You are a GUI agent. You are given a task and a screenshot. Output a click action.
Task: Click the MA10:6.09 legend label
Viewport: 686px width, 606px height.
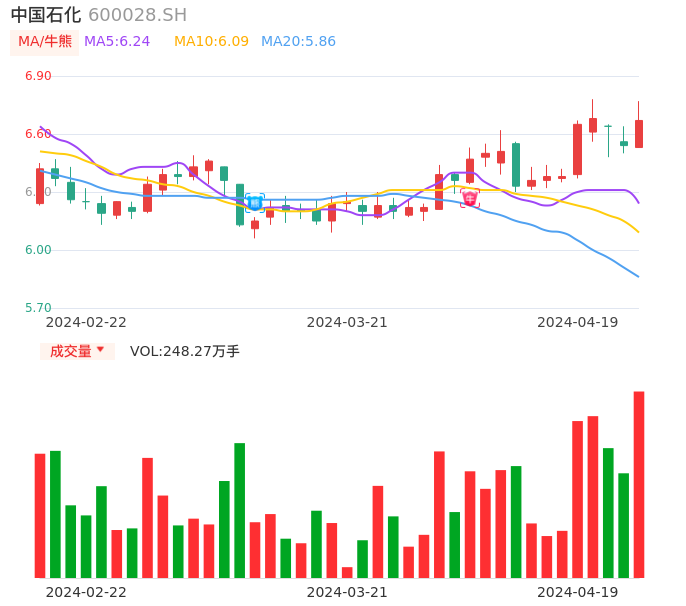211,42
